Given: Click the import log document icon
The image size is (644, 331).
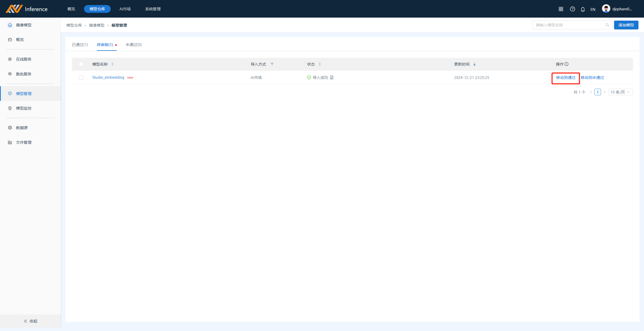Looking at the screenshot, I should click(332, 77).
